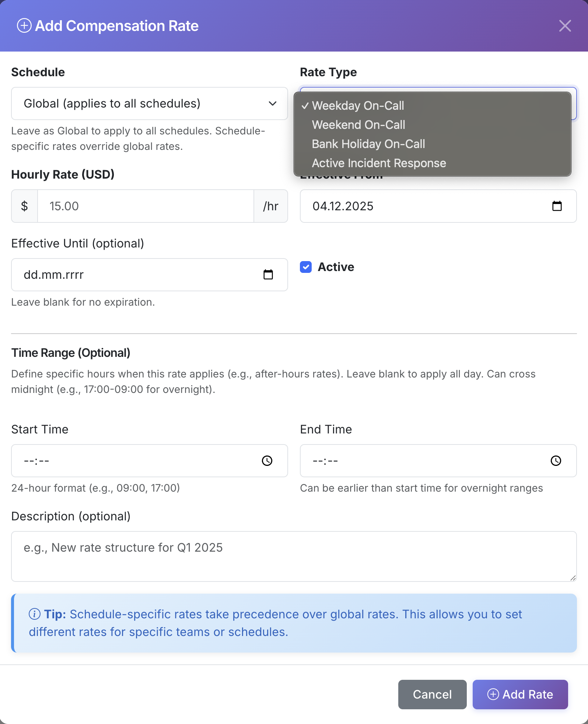This screenshot has width=588, height=724.
Task: Select Active Incident Response option
Action: click(379, 163)
